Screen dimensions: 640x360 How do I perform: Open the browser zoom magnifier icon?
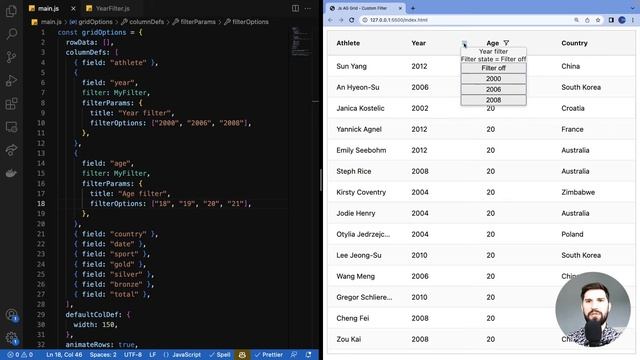576,20
